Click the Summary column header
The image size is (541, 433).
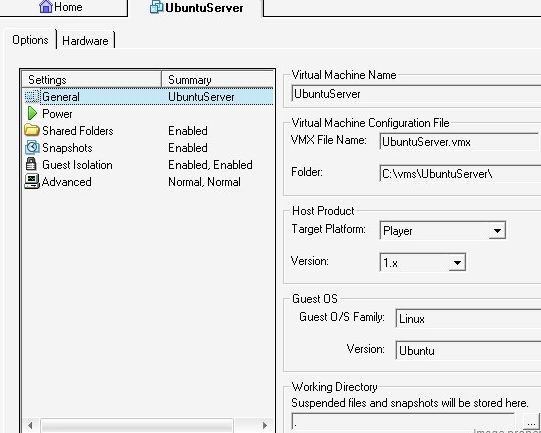click(x=217, y=80)
